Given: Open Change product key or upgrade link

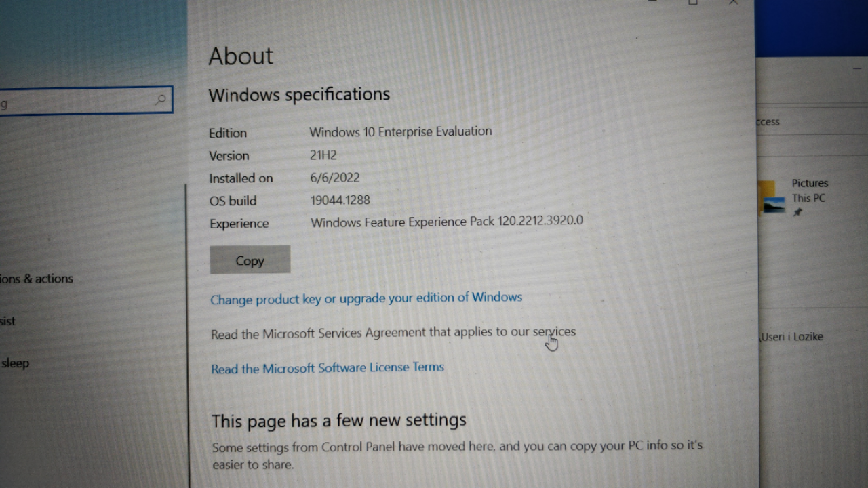Looking at the screenshot, I should (366, 298).
